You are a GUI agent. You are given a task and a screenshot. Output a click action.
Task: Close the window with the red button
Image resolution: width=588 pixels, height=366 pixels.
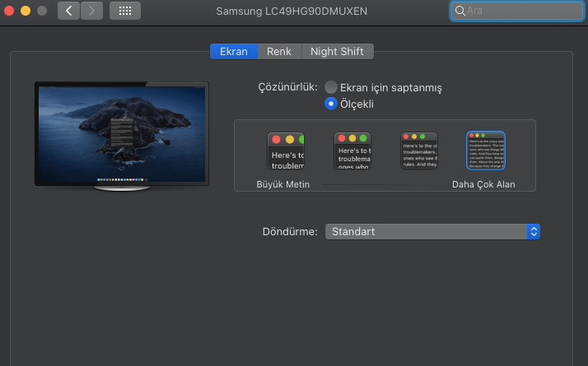point(10,12)
